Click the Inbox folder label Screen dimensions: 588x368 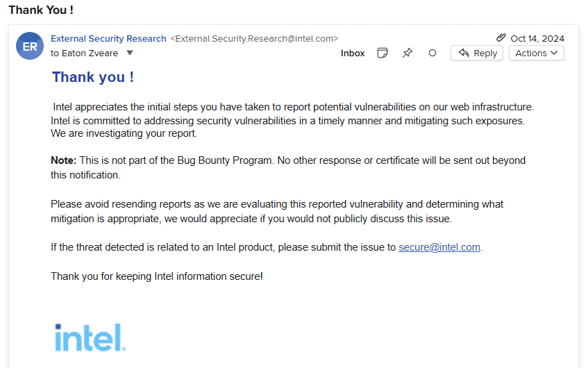353,53
